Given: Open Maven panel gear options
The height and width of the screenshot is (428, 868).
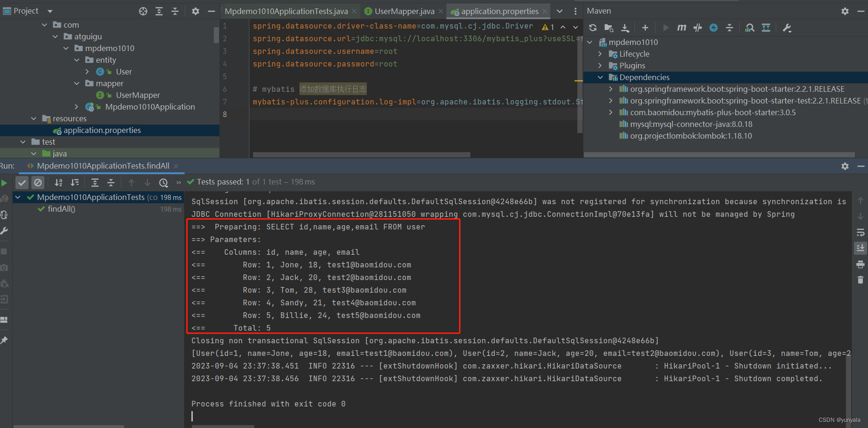Looking at the screenshot, I should pos(845,11).
